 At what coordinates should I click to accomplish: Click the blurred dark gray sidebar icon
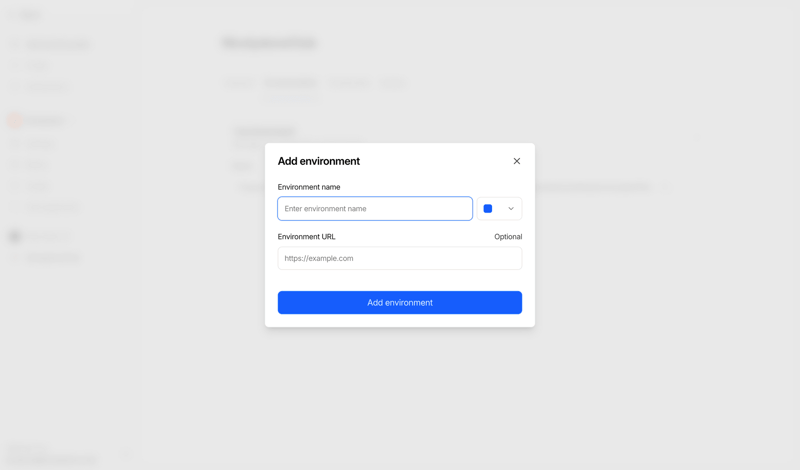(14, 236)
